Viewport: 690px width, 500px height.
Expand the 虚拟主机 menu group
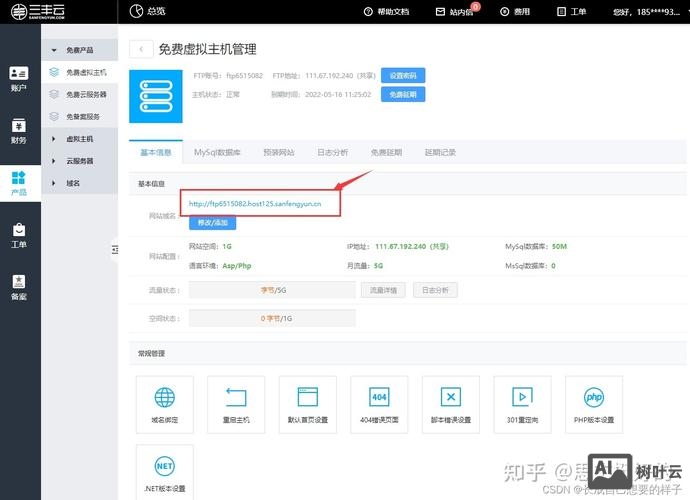tap(80, 139)
